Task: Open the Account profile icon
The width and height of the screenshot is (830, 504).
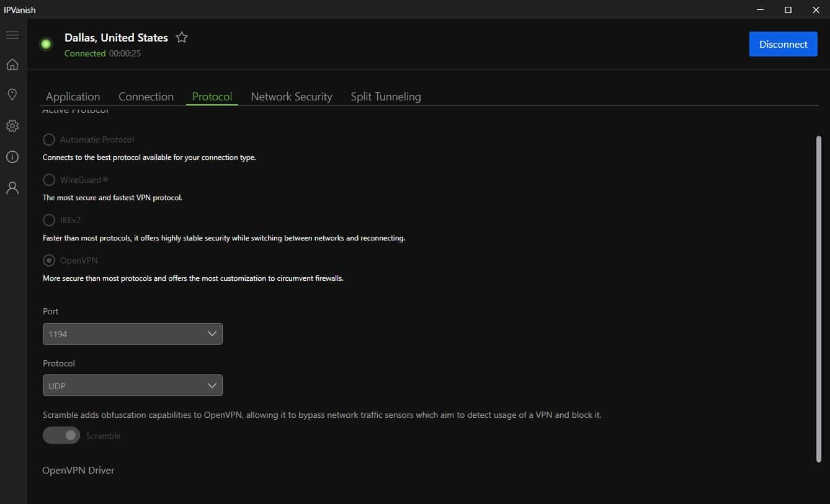Action: (12, 188)
